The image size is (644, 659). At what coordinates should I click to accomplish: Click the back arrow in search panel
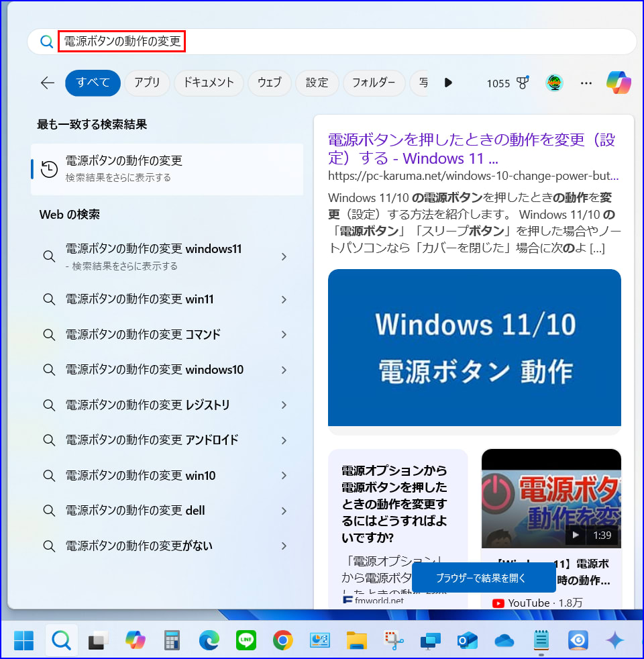[x=47, y=83]
